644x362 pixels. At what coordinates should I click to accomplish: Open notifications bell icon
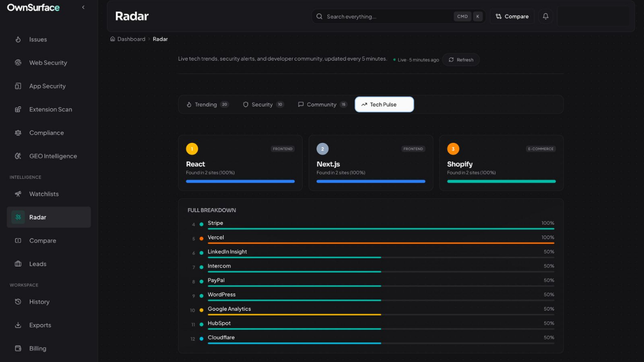pos(545,16)
